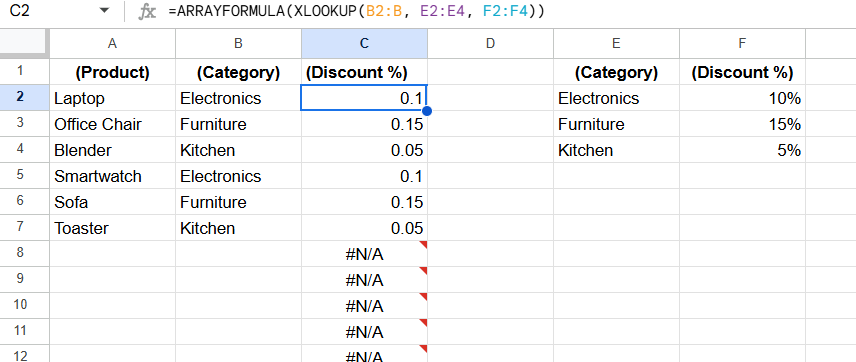Select the column C header
This screenshot has width=856, height=362.
[364, 44]
